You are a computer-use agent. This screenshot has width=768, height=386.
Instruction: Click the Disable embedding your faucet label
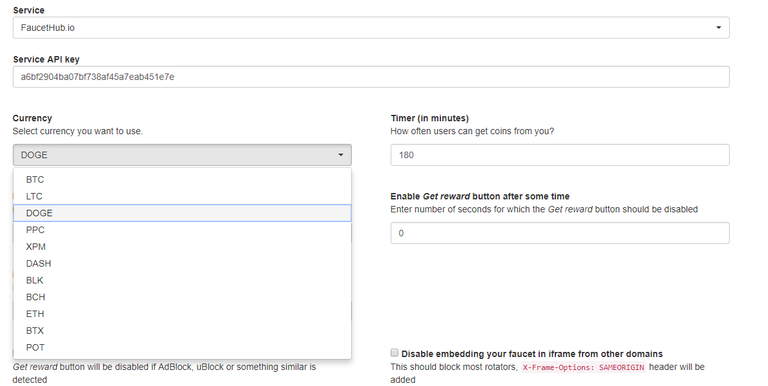(532, 354)
